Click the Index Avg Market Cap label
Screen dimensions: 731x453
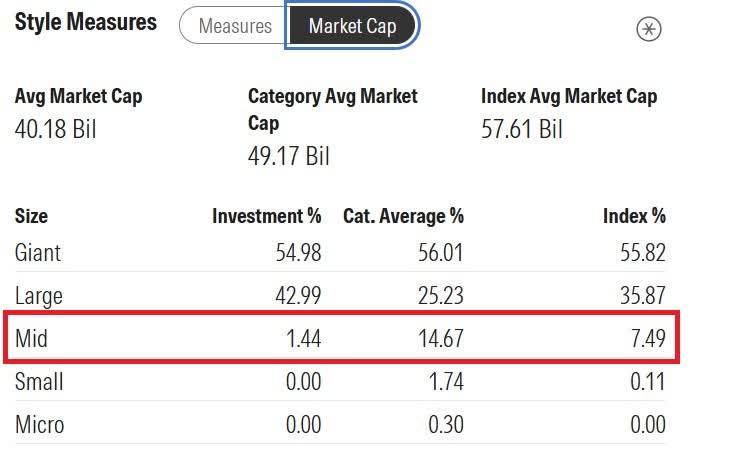coord(569,97)
